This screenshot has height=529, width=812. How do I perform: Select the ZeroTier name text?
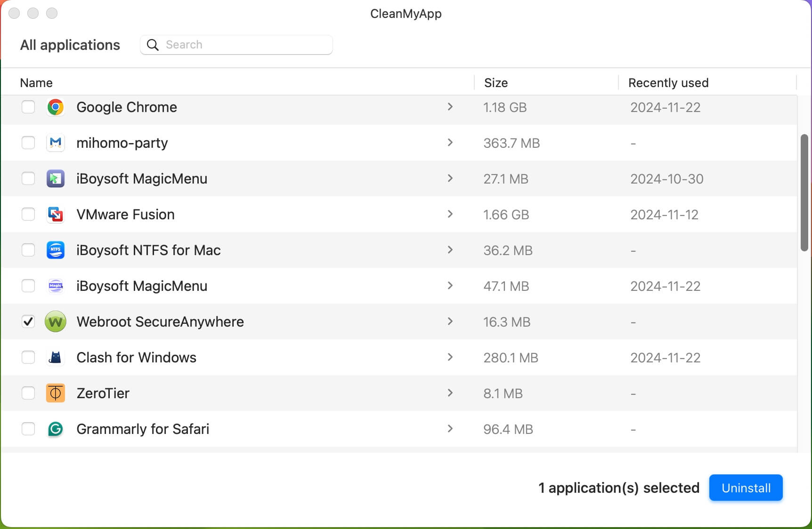pos(103,393)
